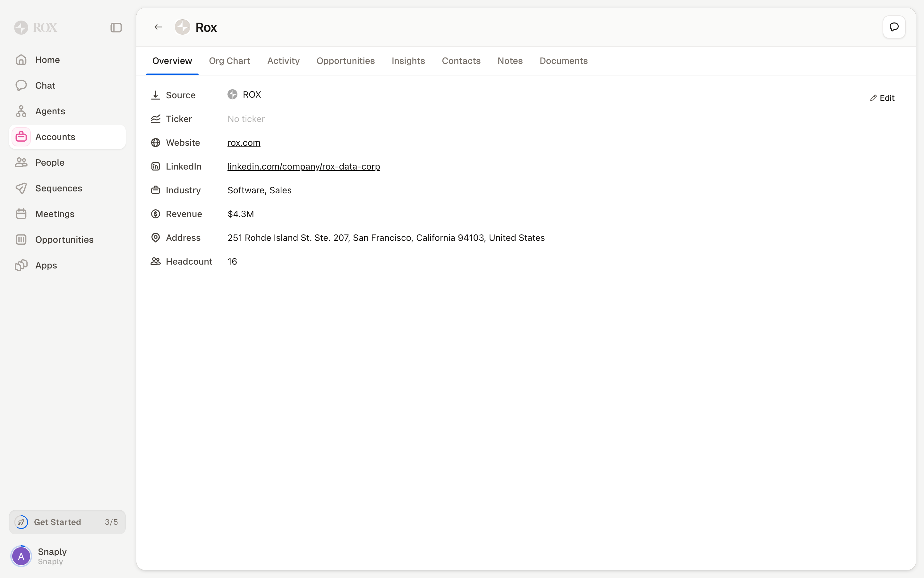Switch to the Activity tab
This screenshot has height=578, width=924.
tap(283, 61)
